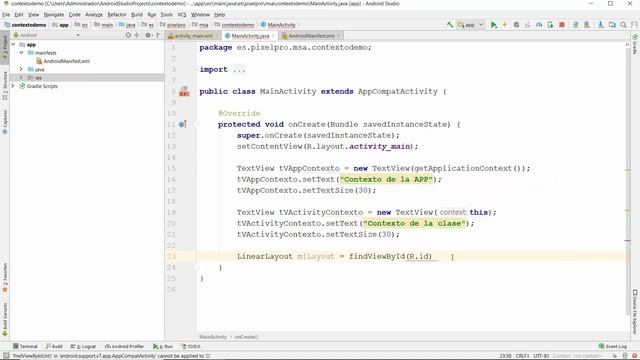Collapse the onCreate method fold on line 11
Viewport: 640px width, 360px height.
(196, 124)
